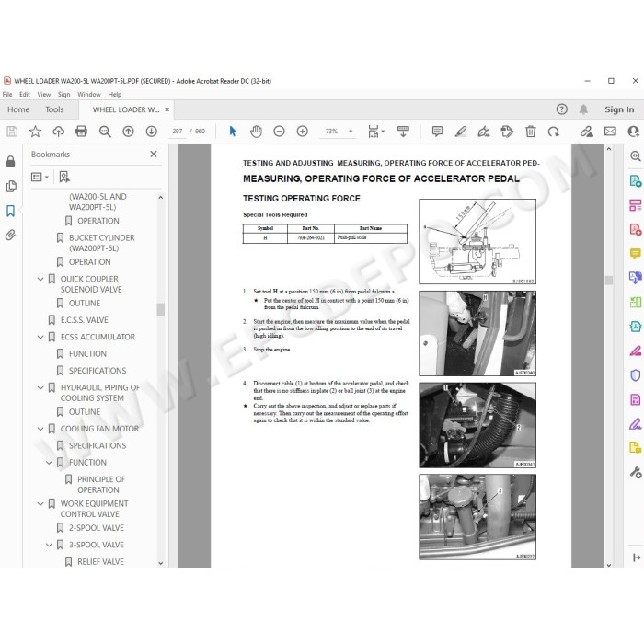Switch to the Home tab
This screenshot has width=644, height=644.
pos(18,109)
